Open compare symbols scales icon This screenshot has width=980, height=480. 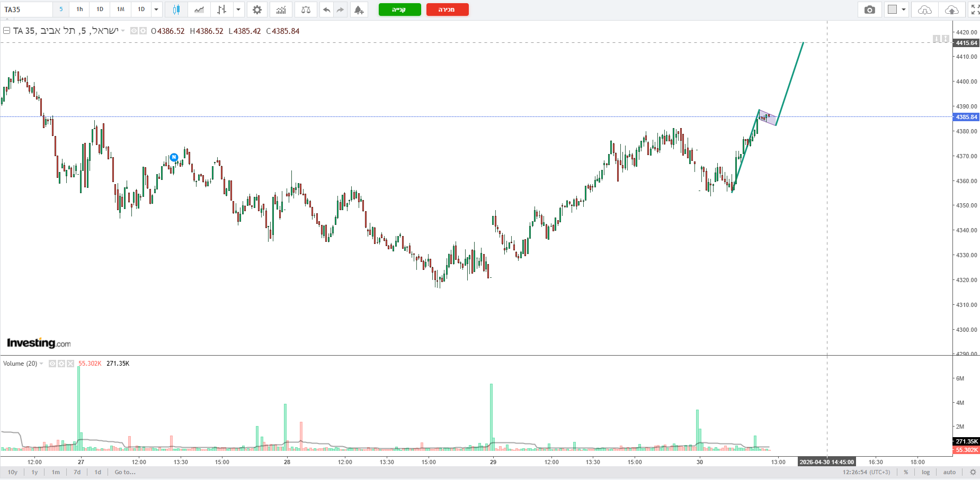point(306,10)
